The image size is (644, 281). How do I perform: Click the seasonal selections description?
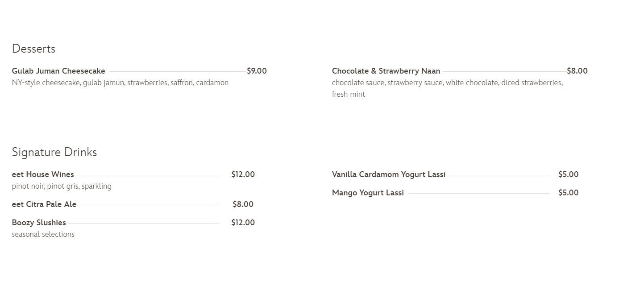[43, 234]
